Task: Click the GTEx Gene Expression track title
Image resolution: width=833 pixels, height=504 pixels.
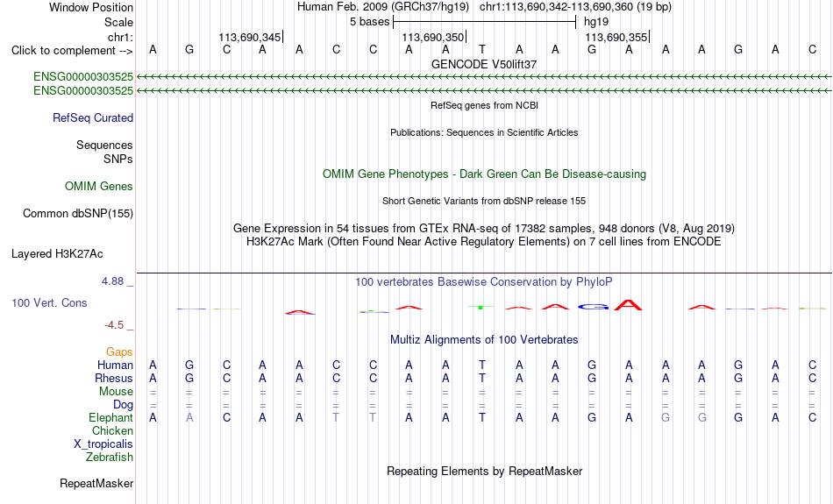Action: pos(484,229)
